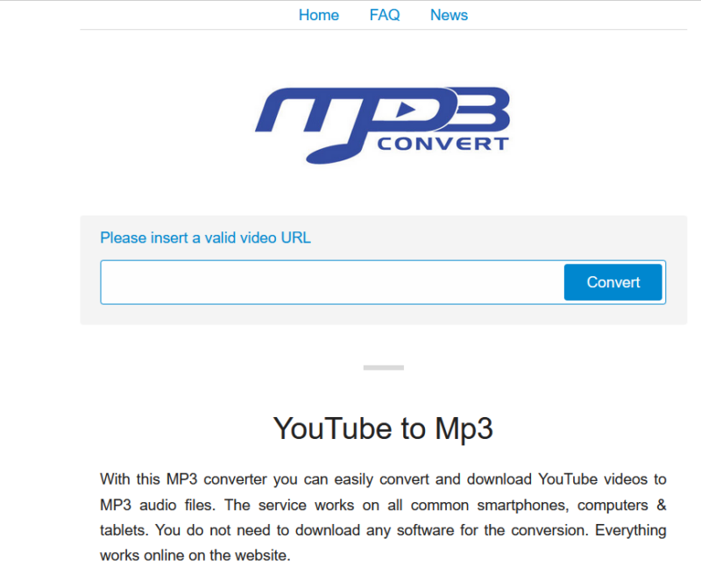Open the FAQ navigation link

[385, 15]
